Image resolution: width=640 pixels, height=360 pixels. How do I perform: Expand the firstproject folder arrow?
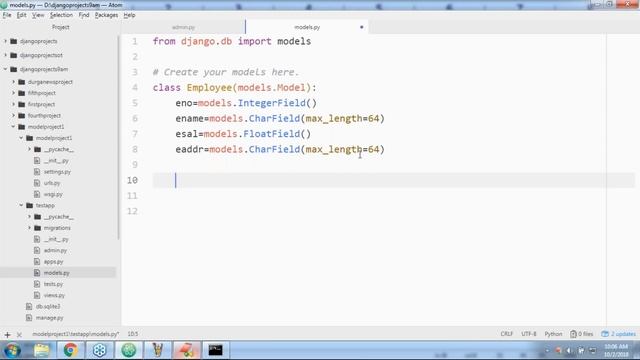(13, 104)
